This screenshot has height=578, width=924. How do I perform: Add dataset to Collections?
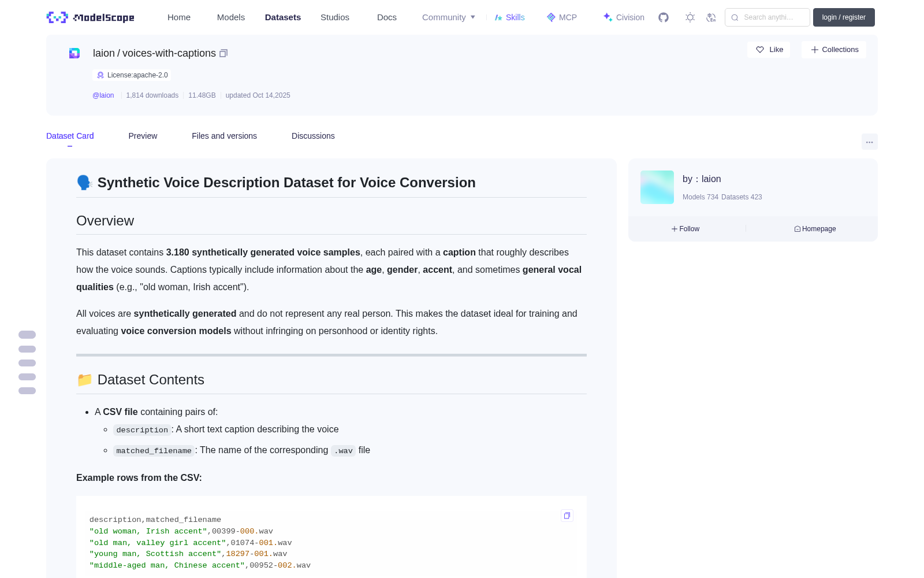coord(834,50)
